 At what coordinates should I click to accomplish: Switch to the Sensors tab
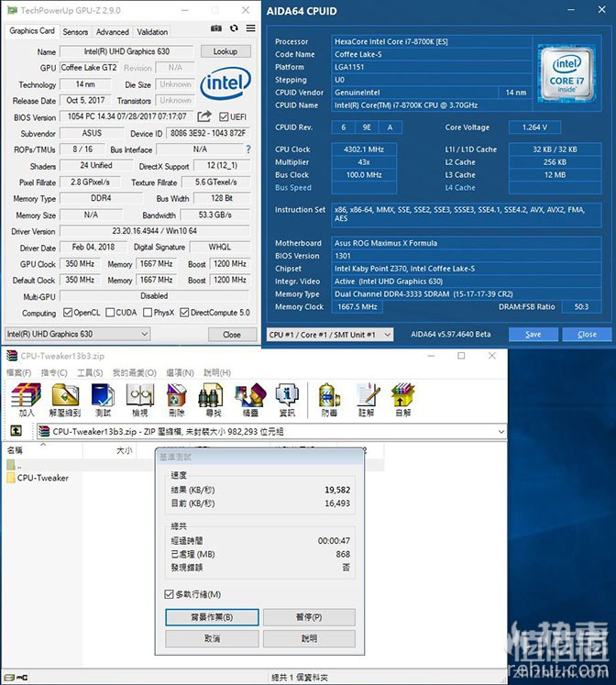75,32
